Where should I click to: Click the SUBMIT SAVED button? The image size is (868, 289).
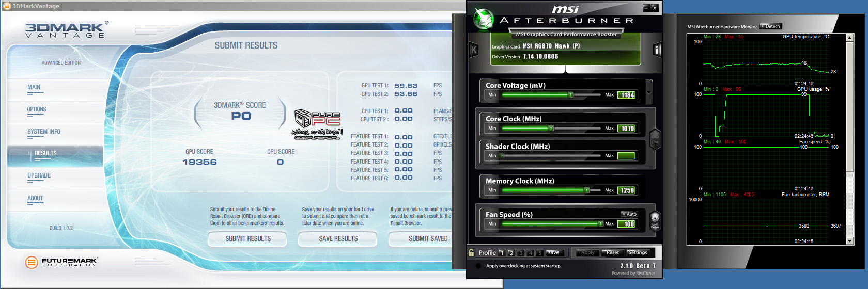point(420,238)
